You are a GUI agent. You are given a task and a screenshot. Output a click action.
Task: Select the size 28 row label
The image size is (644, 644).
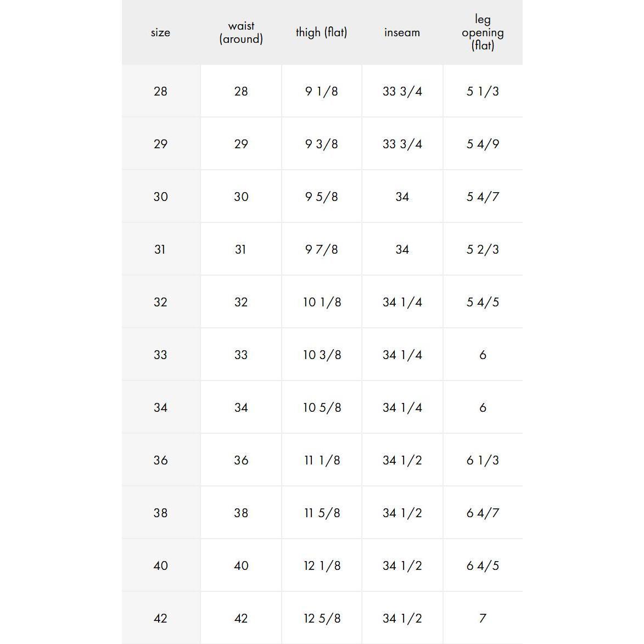(x=160, y=91)
